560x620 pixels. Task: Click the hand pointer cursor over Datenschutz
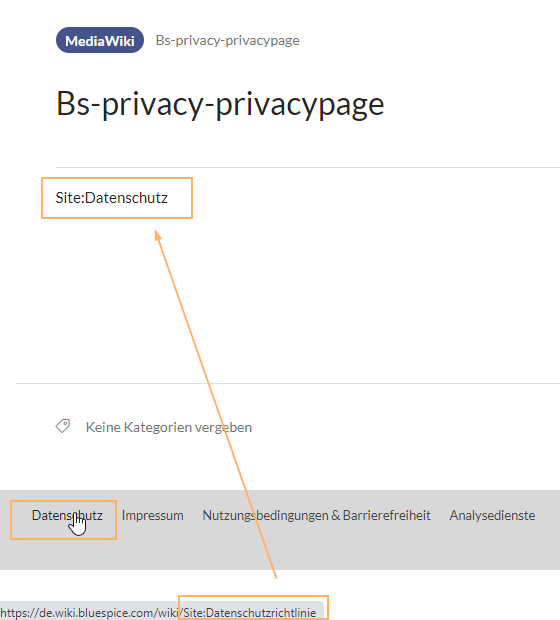[78, 523]
